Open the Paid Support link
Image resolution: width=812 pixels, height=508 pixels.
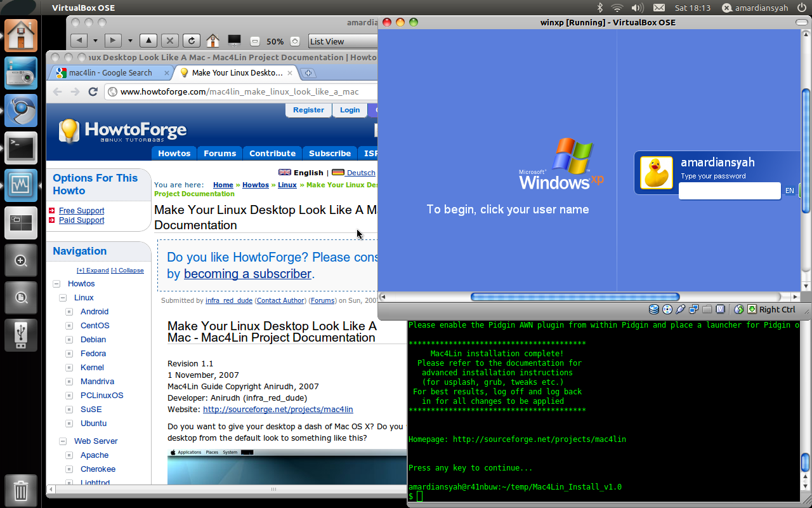point(81,220)
